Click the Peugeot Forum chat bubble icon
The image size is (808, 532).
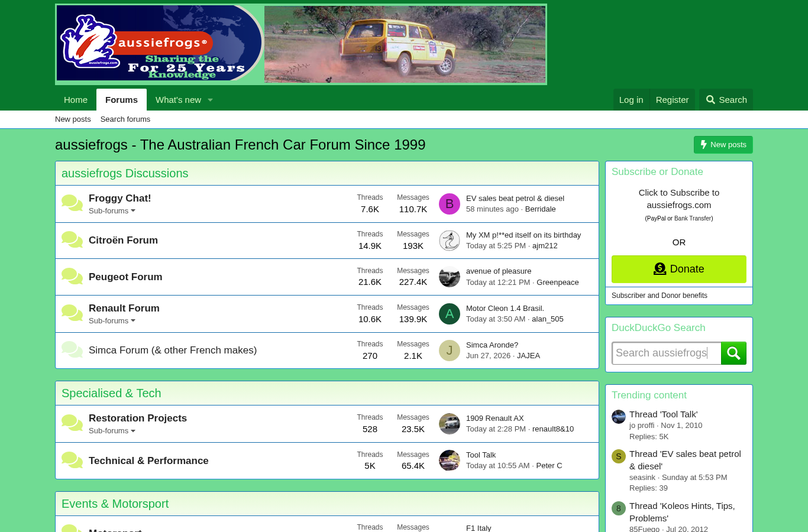72,277
